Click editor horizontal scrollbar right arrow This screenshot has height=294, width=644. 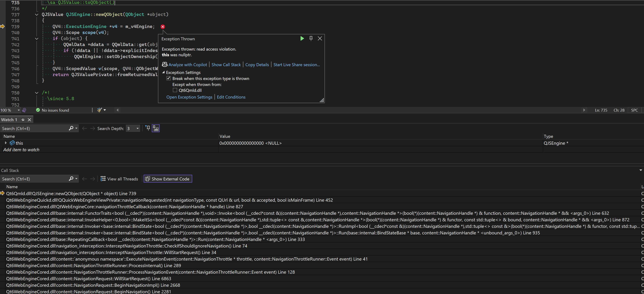point(584,110)
